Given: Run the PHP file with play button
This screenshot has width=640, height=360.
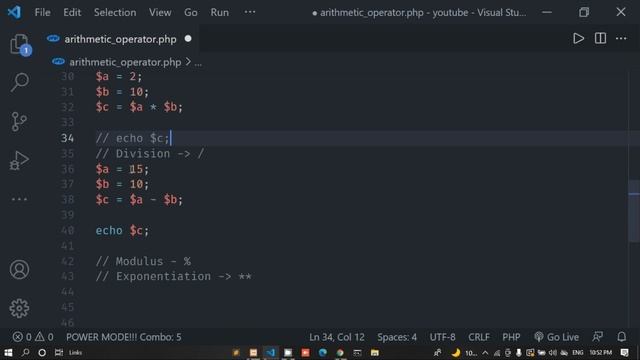Looking at the screenshot, I should tap(578, 38).
